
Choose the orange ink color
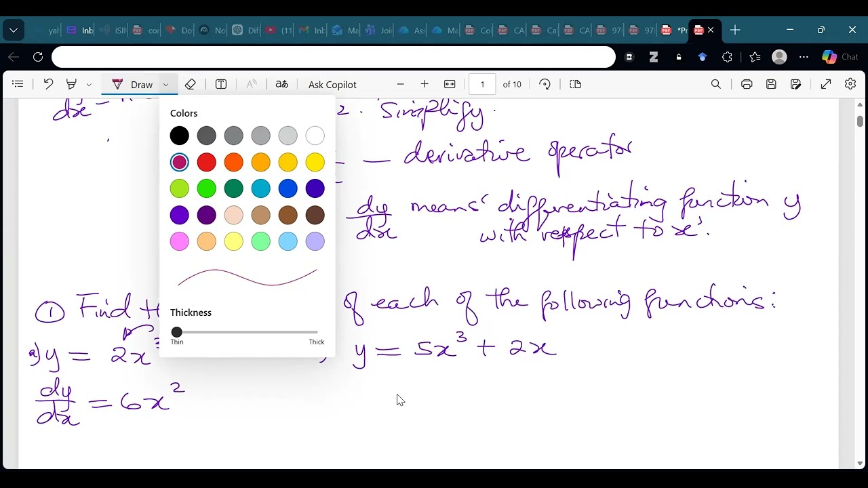[x=234, y=162]
